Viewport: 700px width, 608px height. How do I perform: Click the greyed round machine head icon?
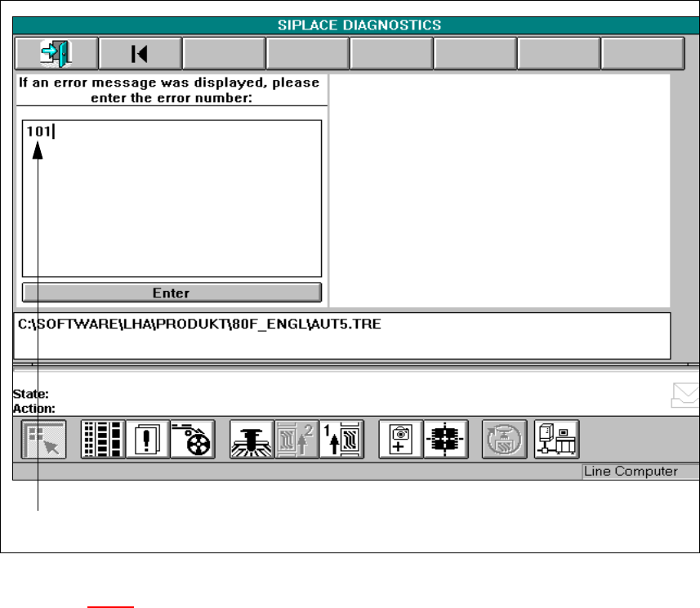point(505,439)
